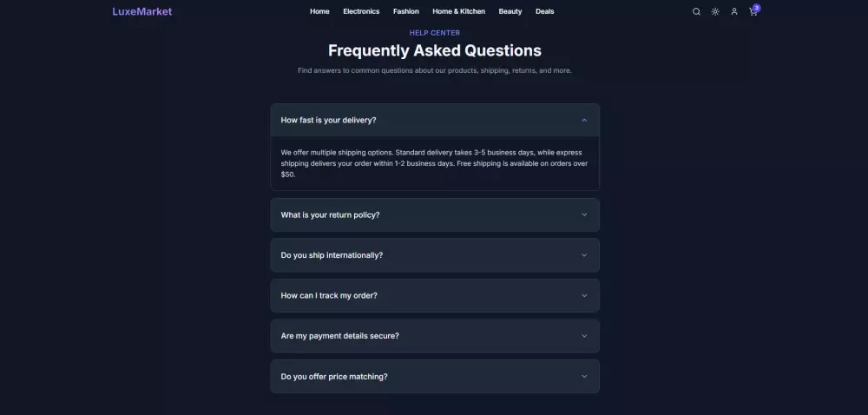View the Deals page

pos(544,11)
